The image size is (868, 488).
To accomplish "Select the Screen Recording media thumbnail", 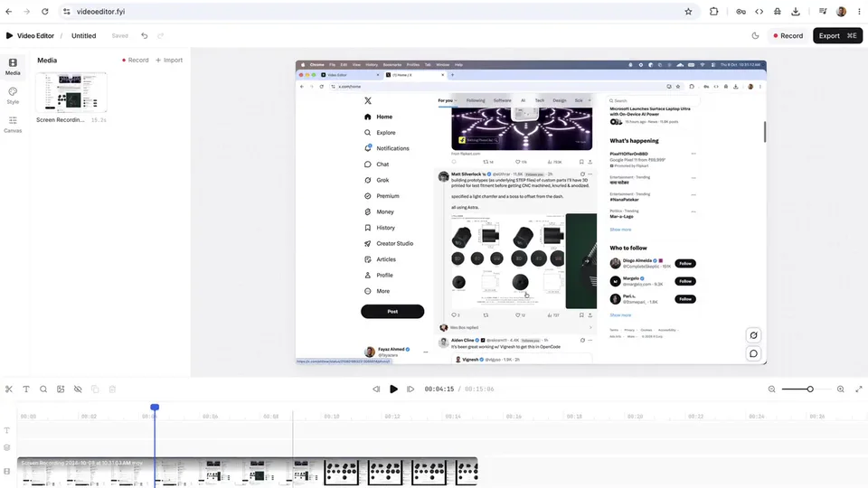I will click(x=71, y=92).
